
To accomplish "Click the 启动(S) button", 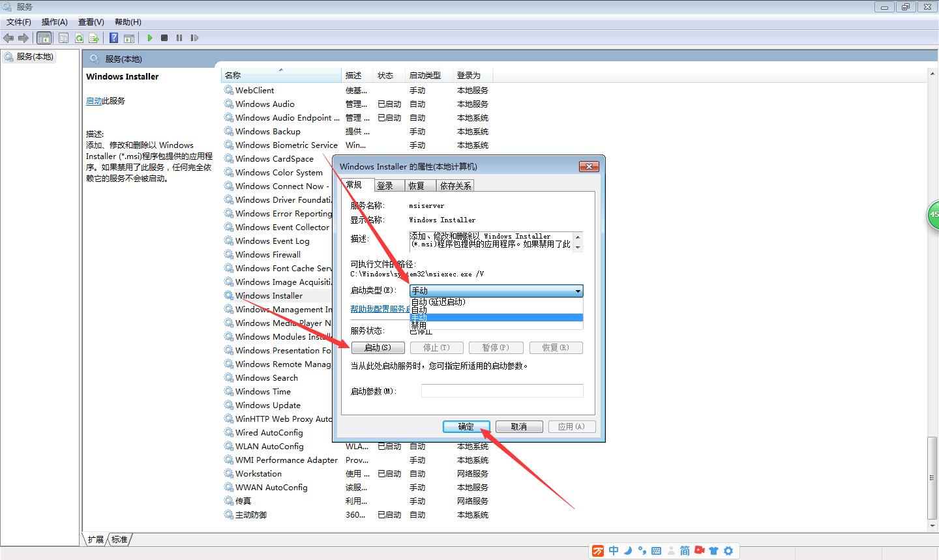I will (x=378, y=347).
